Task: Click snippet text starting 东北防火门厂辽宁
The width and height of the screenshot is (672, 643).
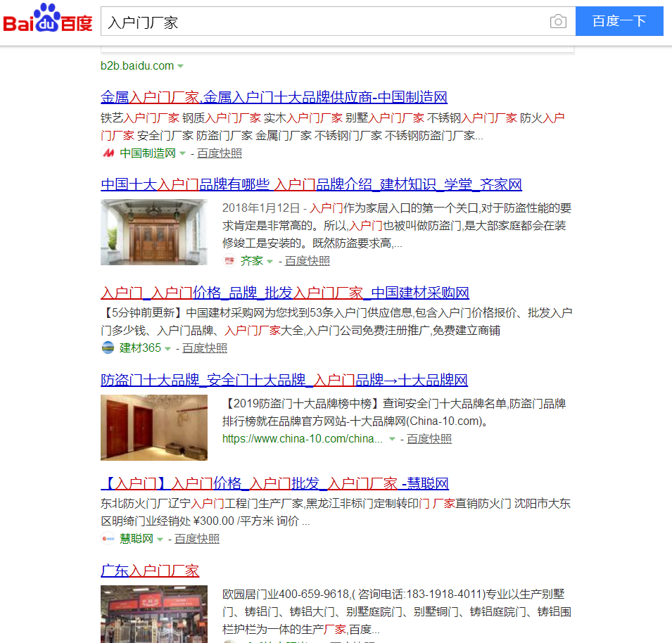Action: (x=336, y=512)
